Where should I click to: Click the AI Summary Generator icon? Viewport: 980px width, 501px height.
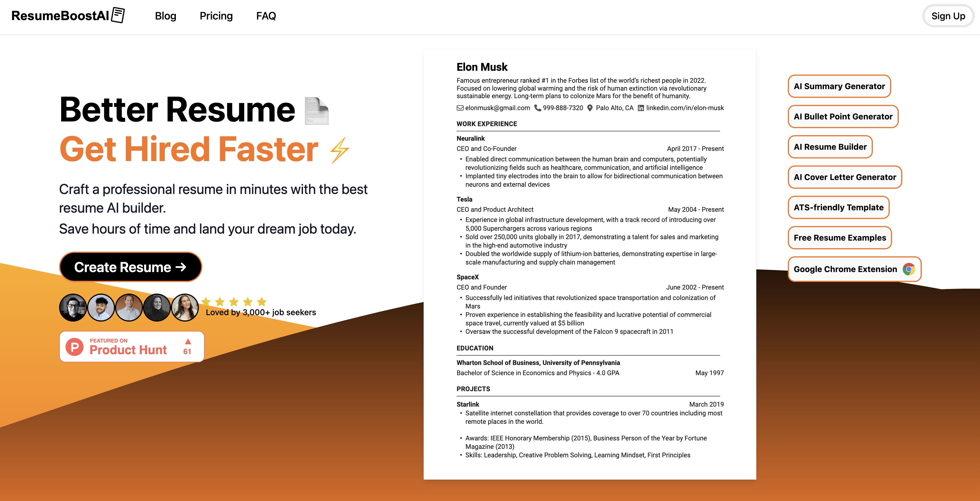point(838,85)
